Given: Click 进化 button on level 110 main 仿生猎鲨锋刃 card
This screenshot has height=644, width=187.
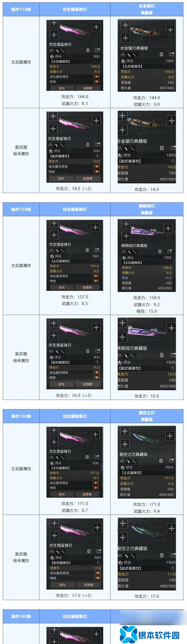Looking at the screenshot, I should tap(62, 88).
